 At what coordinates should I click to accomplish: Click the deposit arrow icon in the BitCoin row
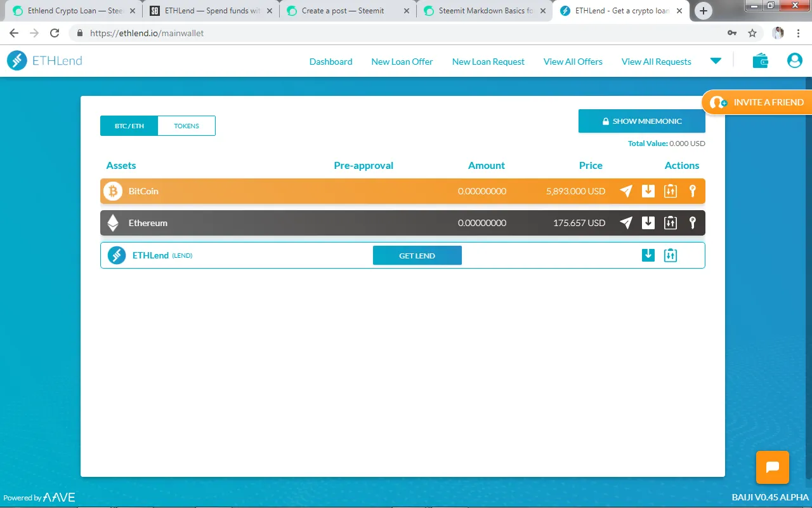(x=648, y=191)
